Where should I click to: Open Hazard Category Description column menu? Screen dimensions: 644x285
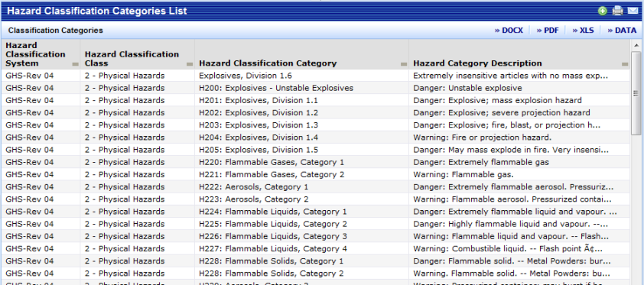pyautogui.click(x=625, y=64)
